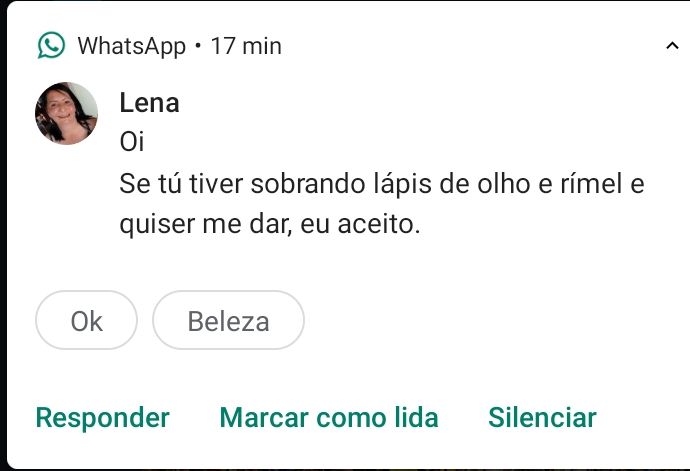Screen dimensions: 690x471
Task: Send the 'Beleza' quick reply
Action: point(228,321)
